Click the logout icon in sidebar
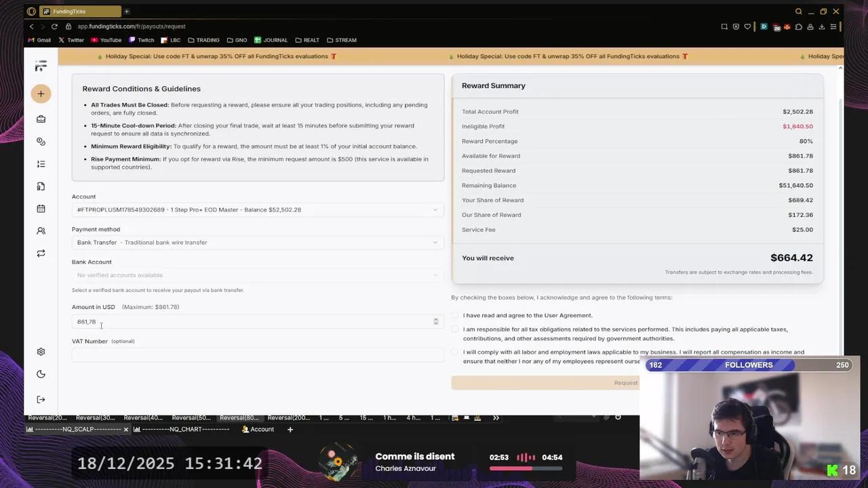 (x=41, y=399)
